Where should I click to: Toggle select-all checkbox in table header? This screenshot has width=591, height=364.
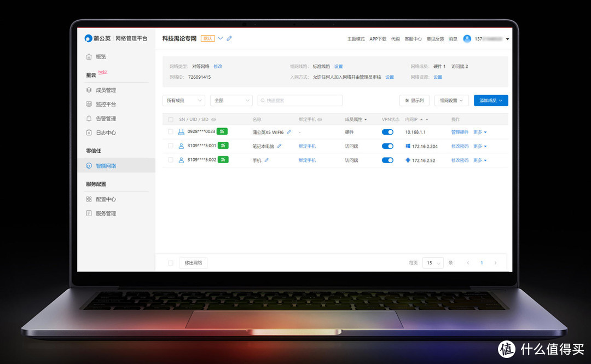click(x=170, y=119)
